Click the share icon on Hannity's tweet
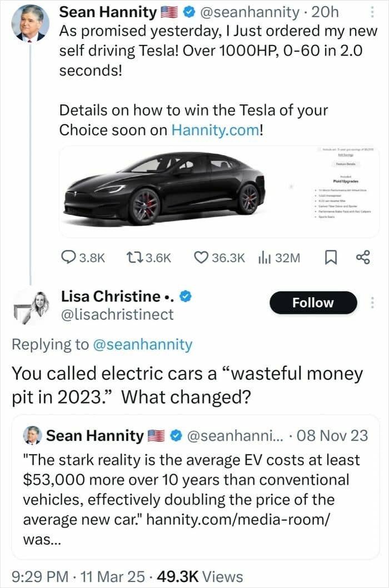The width and height of the screenshot is (389, 588). pyautogui.click(x=362, y=257)
